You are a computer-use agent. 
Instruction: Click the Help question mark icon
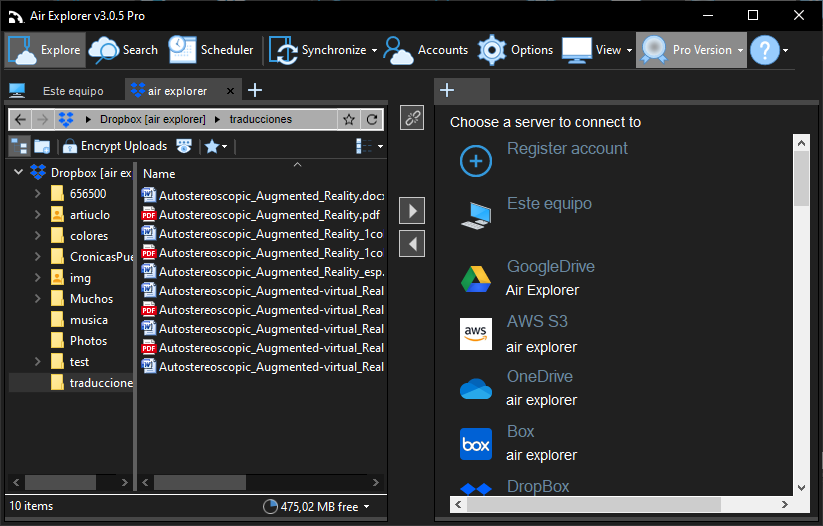(765, 50)
